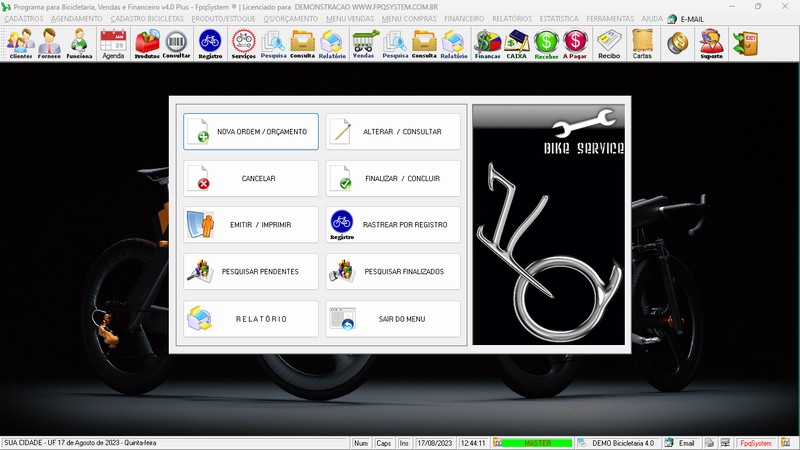
Task: Click the Pesquisa icon next to Vendas
Action: point(395,44)
